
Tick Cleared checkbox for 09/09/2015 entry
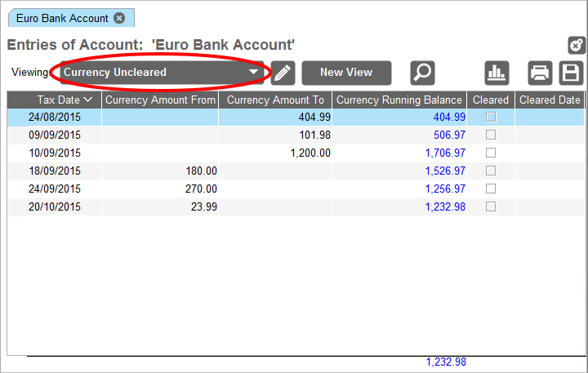(x=491, y=135)
